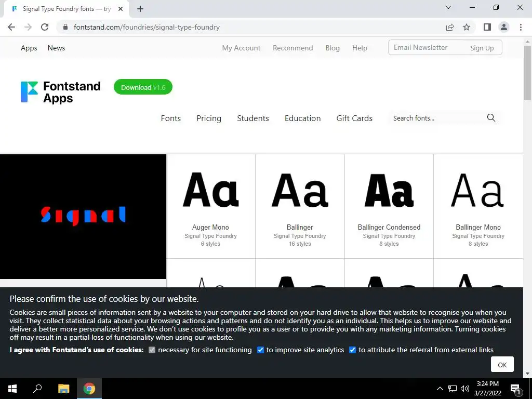Image resolution: width=532 pixels, height=399 pixels.
Task: Open File Explorer from the taskbar
Action: (63, 389)
